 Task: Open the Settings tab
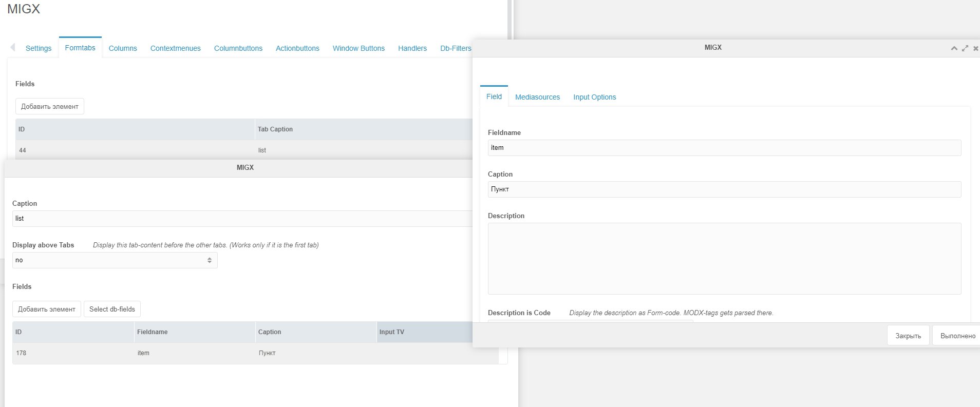click(x=39, y=48)
